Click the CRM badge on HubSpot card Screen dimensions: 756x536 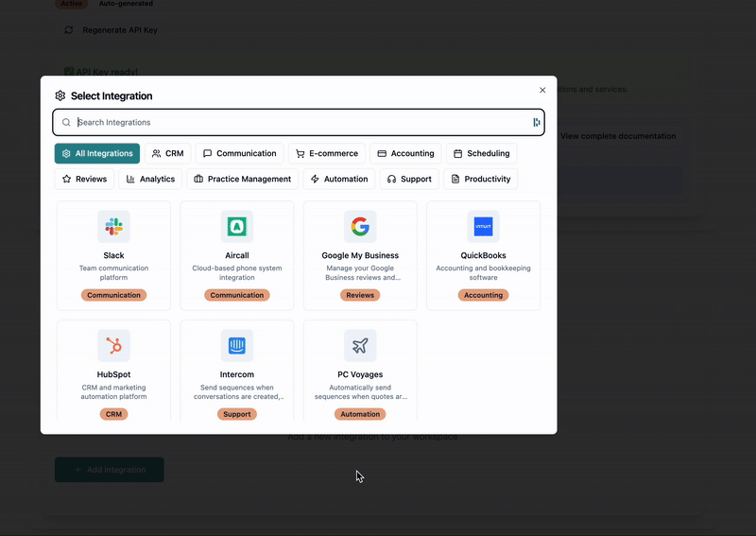pyautogui.click(x=113, y=414)
